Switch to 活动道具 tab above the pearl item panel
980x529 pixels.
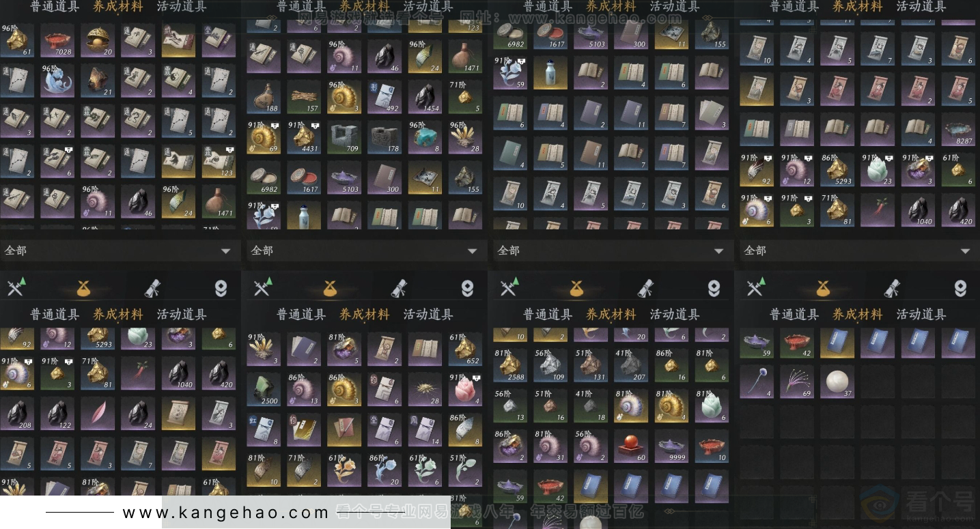tap(921, 315)
